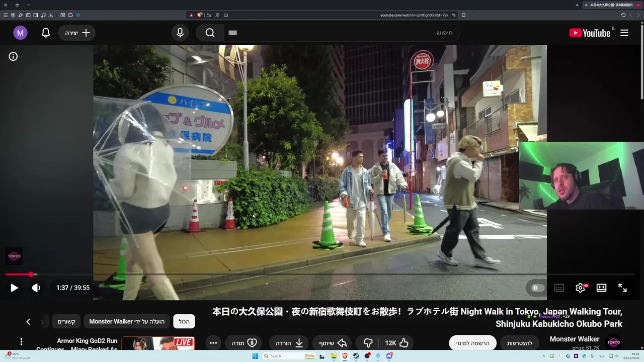The image size is (644, 362).
Task: Start voice search with microphone
Action: [x=180, y=33]
